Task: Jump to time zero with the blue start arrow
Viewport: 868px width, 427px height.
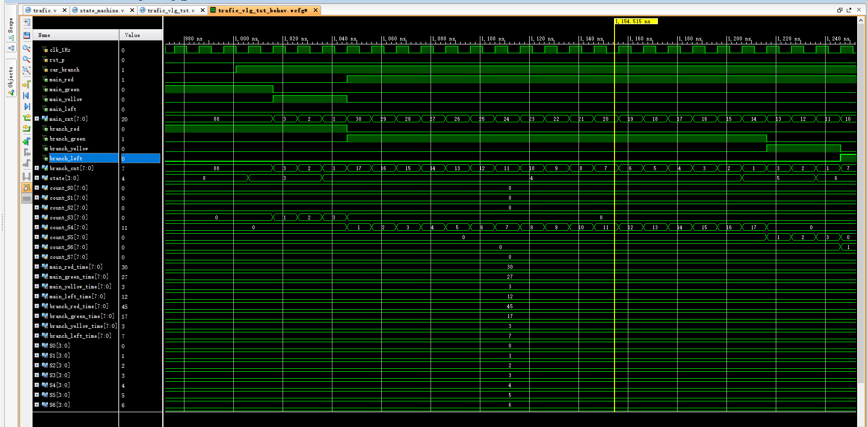Action: coord(27,96)
